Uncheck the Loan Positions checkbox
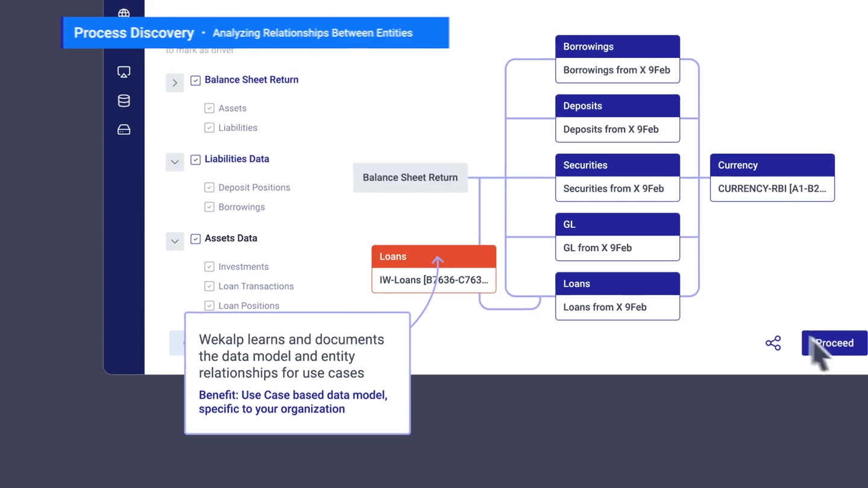 [x=209, y=305]
